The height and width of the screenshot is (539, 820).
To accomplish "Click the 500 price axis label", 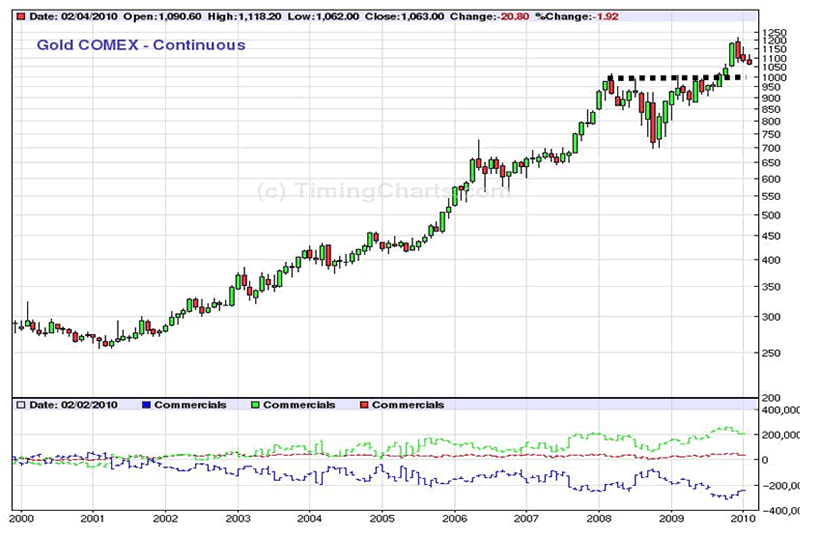I will point(771,215).
